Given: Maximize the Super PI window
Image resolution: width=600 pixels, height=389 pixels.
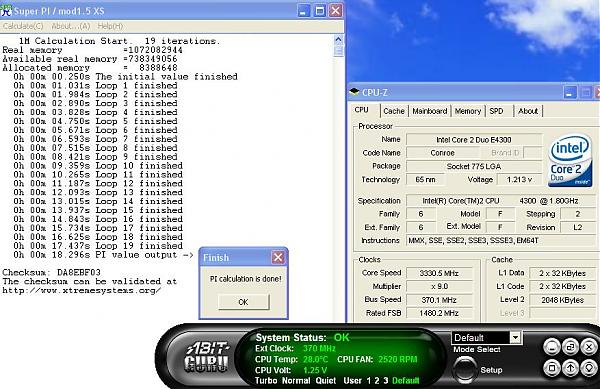Looking at the screenshot, I should click(x=320, y=11).
